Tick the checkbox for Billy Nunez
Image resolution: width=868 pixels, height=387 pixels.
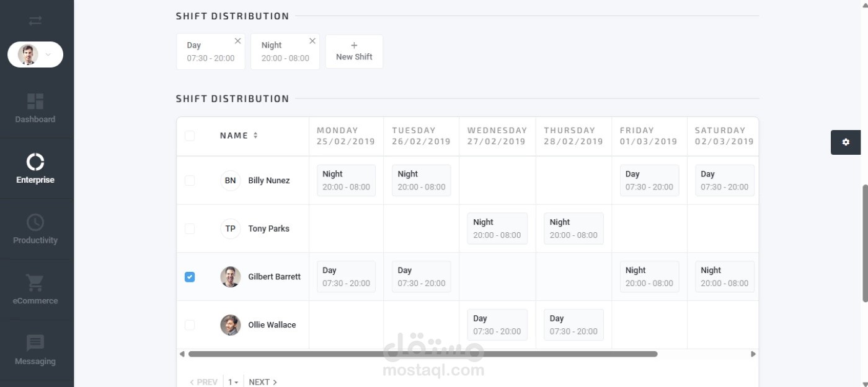click(x=190, y=180)
